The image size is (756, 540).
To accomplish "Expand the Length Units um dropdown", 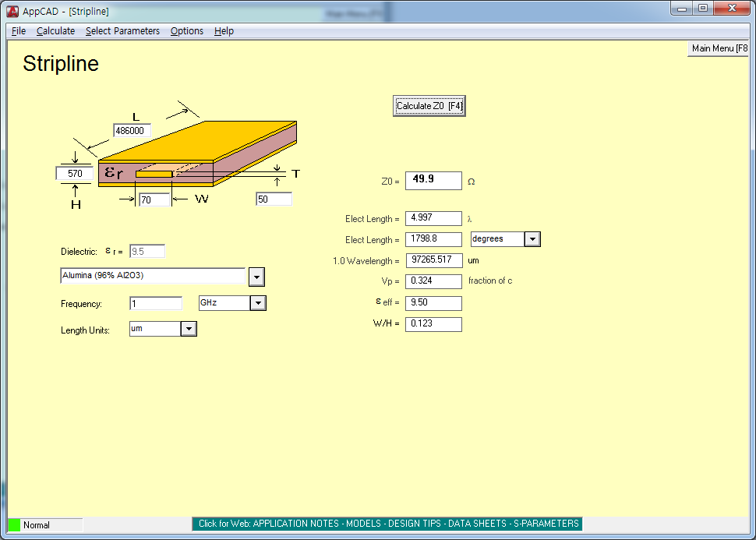I will point(188,329).
